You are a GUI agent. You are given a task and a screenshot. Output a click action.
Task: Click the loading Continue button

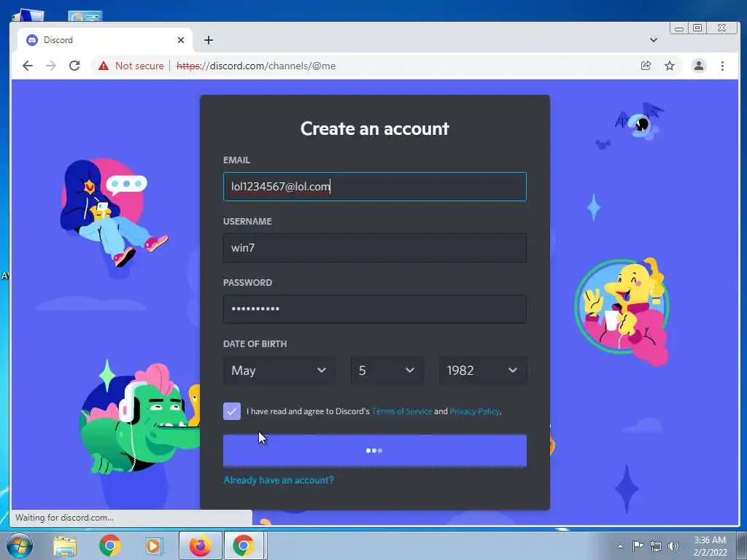coord(375,451)
